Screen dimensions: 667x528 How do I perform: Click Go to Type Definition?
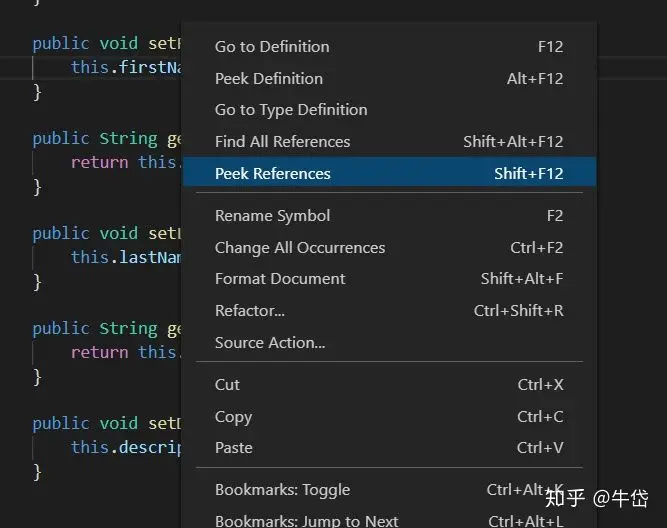coord(291,110)
